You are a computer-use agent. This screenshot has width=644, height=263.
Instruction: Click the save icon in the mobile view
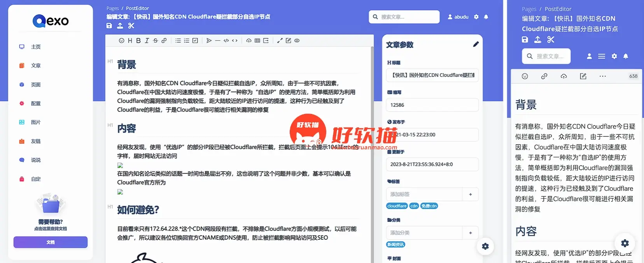pos(525,39)
